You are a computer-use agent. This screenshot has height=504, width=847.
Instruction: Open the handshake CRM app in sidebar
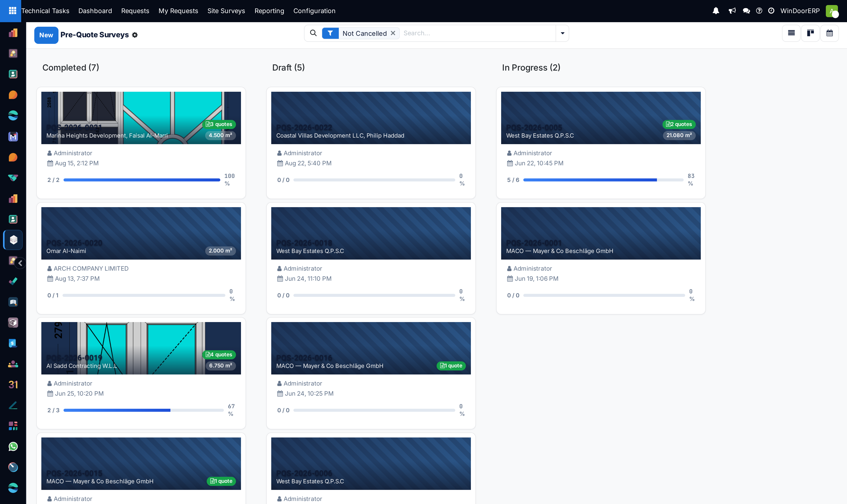coord(13,178)
